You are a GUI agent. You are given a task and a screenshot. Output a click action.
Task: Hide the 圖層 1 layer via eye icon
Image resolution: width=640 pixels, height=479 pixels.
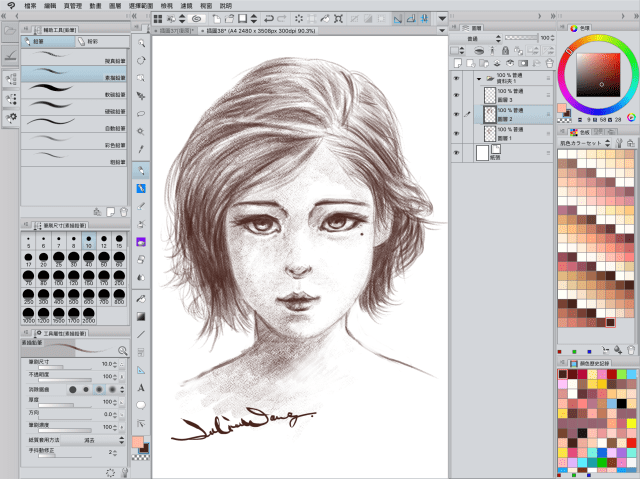click(457, 134)
